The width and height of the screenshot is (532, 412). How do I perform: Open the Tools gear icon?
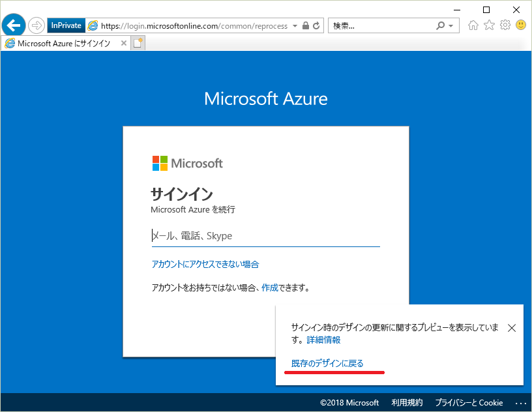click(505, 25)
